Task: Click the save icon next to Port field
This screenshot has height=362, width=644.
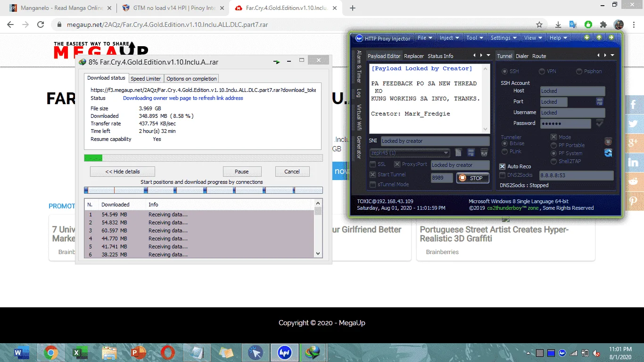Action: pos(600,101)
